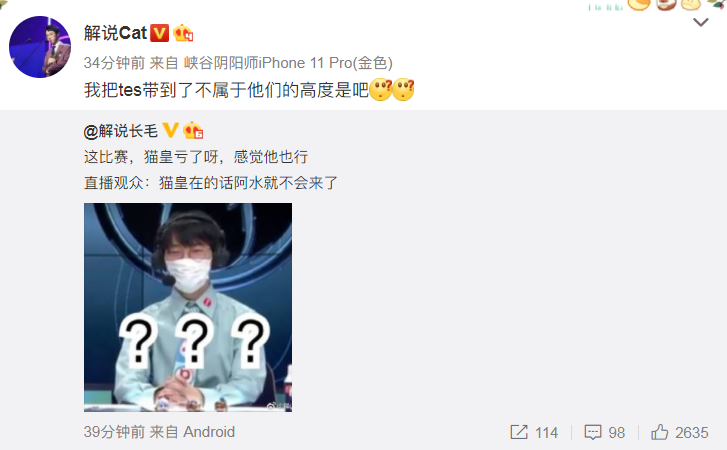Click the gold V badge beside 解说长毛
The image size is (727, 450).
pos(170,131)
